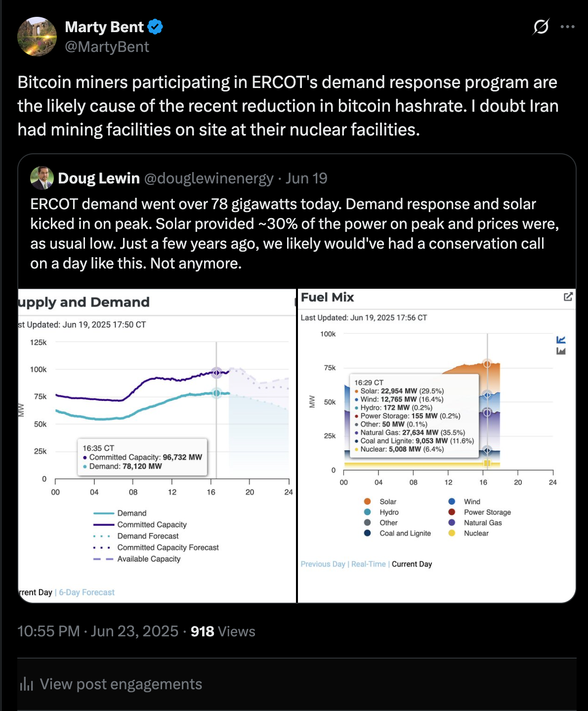
Task: Select the area chart view icon
Action: (x=561, y=351)
